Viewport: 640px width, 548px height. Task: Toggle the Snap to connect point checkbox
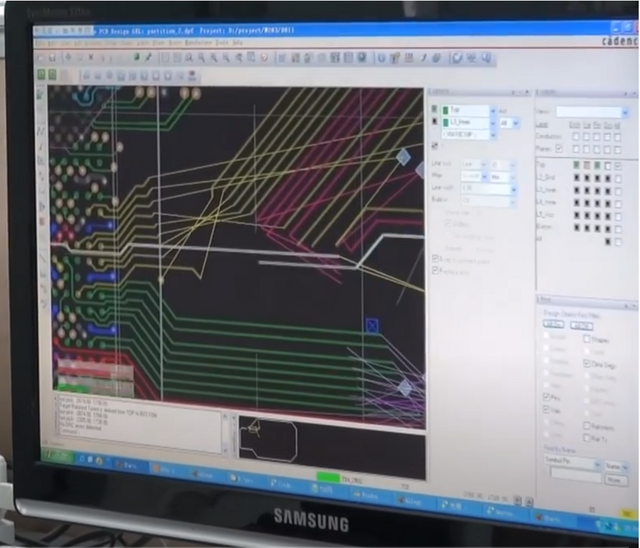(x=435, y=259)
